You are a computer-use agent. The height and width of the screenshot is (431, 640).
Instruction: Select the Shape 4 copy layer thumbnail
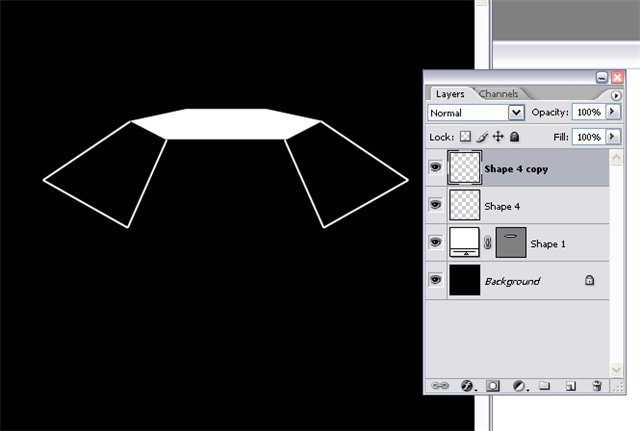coord(464,168)
